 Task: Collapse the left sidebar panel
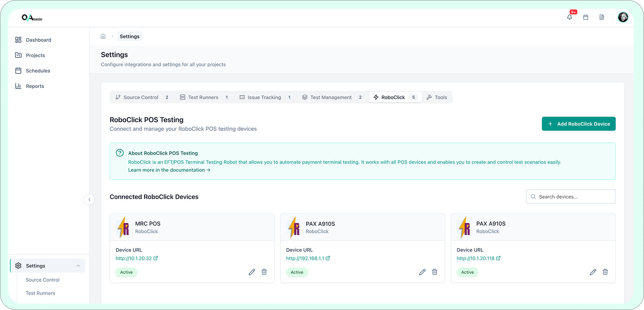(x=89, y=200)
